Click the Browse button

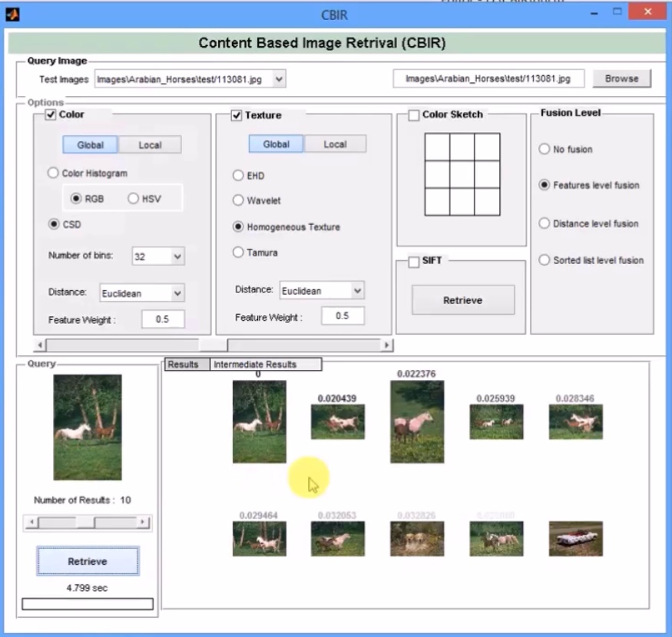click(623, 78)
